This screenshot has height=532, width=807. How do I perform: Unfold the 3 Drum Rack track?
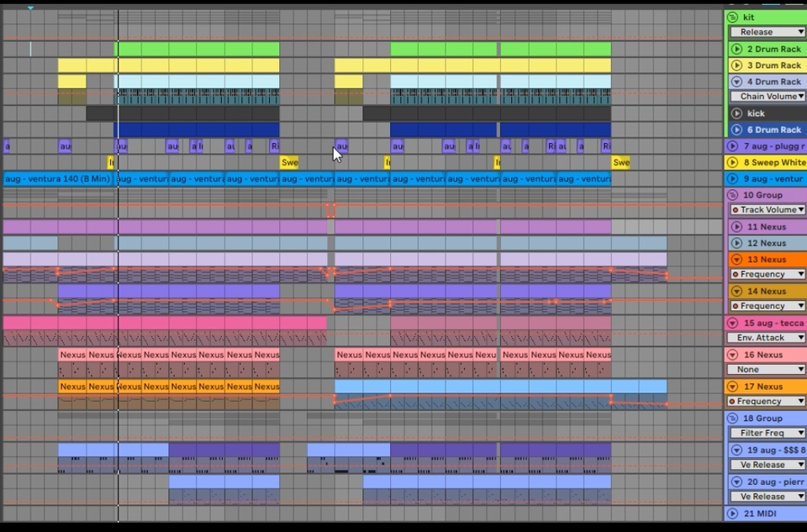click(x=736, y=66)
